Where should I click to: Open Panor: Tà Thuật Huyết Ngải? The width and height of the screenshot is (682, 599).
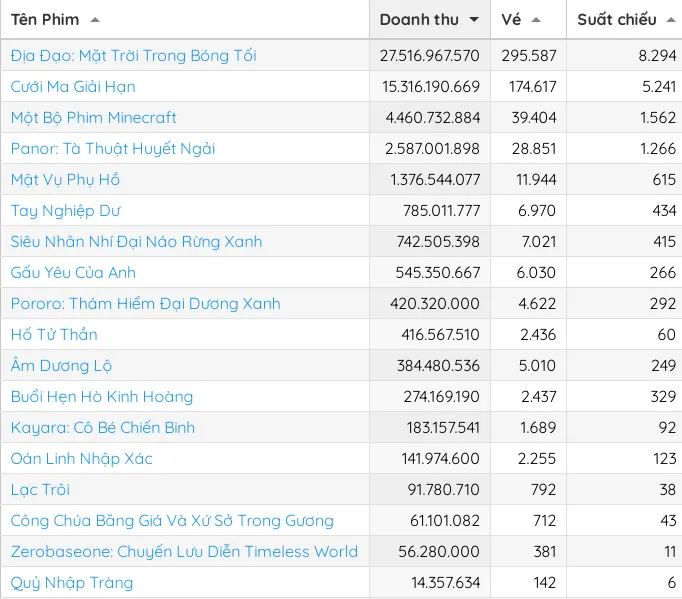click(113, 149)
